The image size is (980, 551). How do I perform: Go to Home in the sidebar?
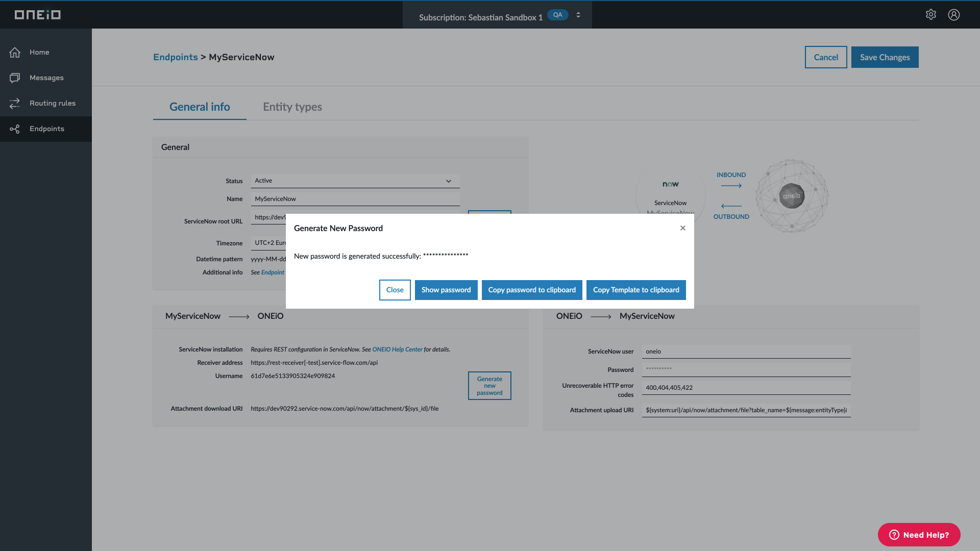(x=46, y=52)
